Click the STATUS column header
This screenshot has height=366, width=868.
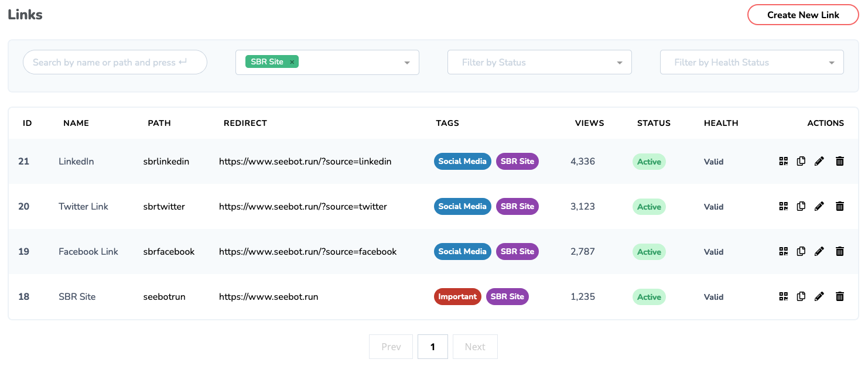click(x=654, y=123)
